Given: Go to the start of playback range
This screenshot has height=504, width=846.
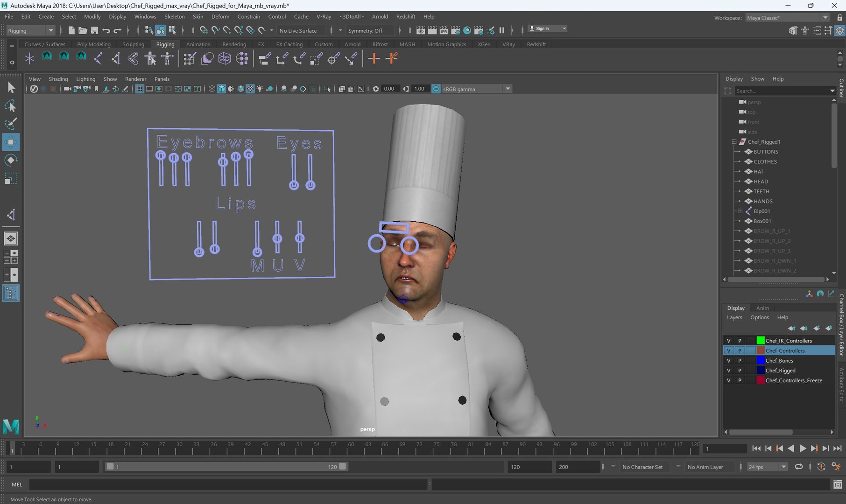Looking at the screenshot, I should [x=756, y=448].
